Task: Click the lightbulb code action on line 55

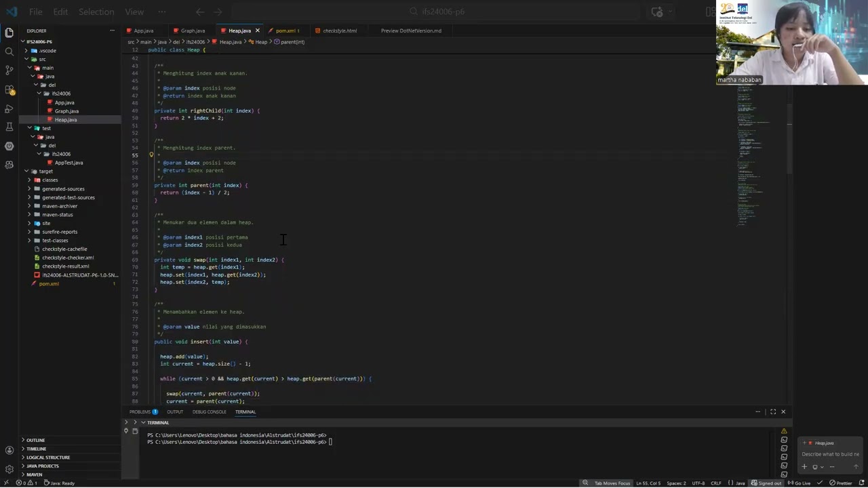Action: pyautogui.click(x=151, y=155)
